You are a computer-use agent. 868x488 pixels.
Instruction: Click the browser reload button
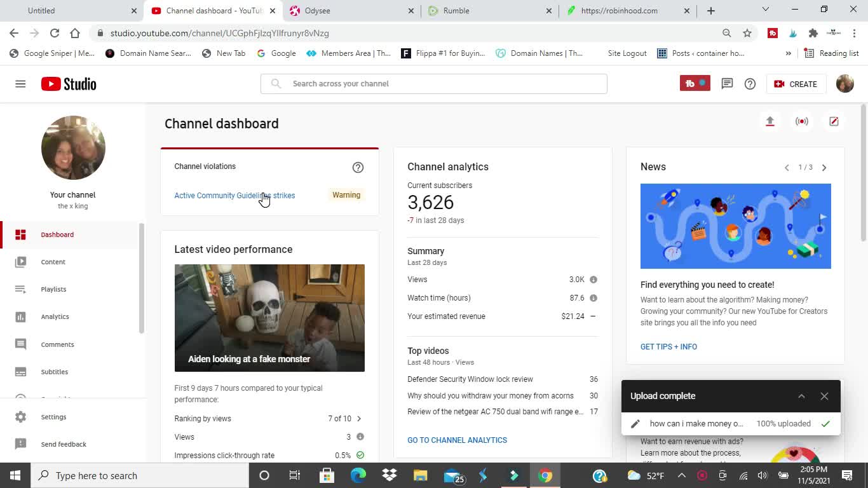55,33
